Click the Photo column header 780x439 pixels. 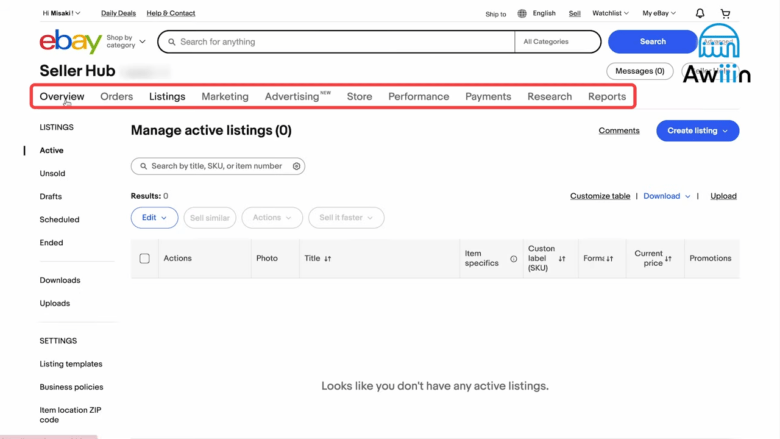[267, 259]
